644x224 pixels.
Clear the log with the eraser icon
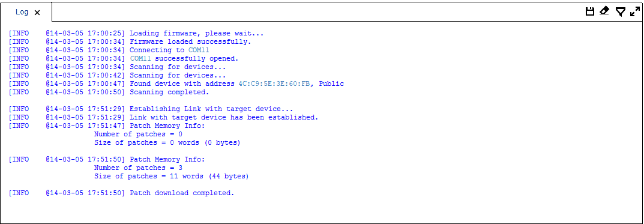click(x=604, y=11)
